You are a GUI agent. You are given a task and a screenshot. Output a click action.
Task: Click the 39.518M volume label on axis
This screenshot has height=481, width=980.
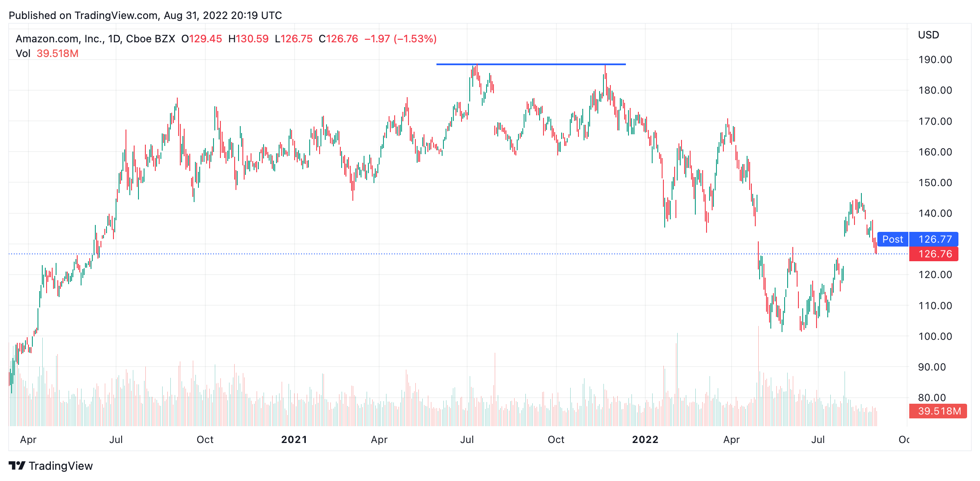938,411
